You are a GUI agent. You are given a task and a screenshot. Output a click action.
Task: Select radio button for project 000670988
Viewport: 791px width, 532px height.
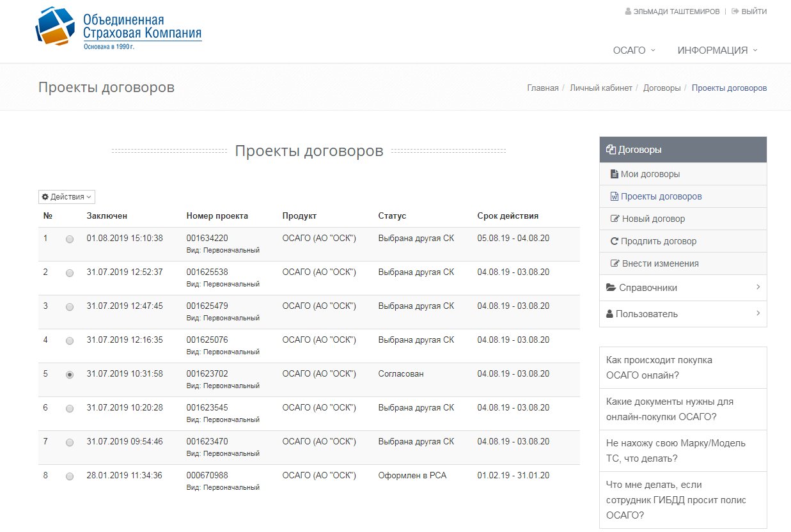pyautogui.click(x=70, y=476)
